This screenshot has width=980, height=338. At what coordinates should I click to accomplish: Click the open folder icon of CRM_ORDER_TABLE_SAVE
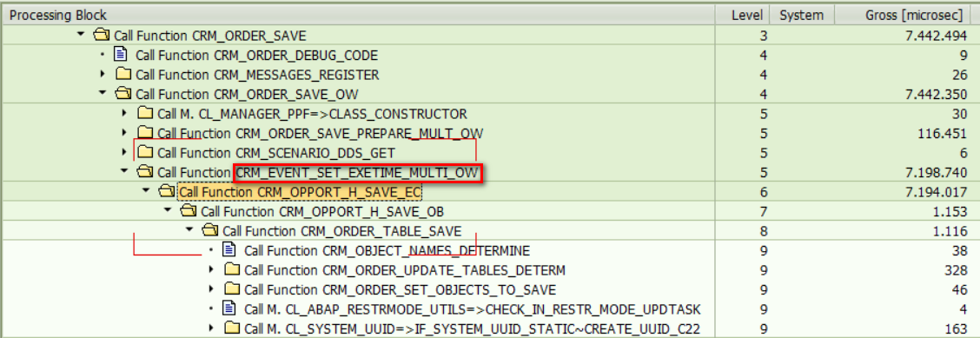(x=210, y=231)
